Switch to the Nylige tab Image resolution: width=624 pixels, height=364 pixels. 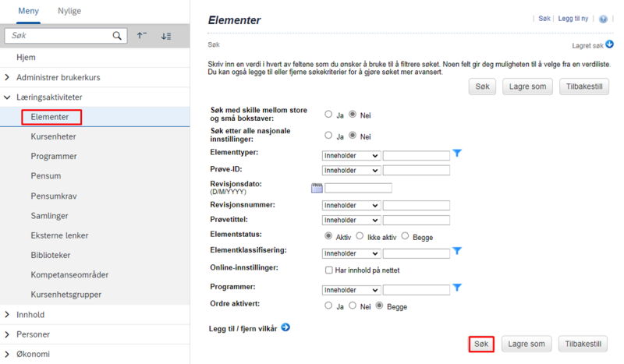point(69,11)
